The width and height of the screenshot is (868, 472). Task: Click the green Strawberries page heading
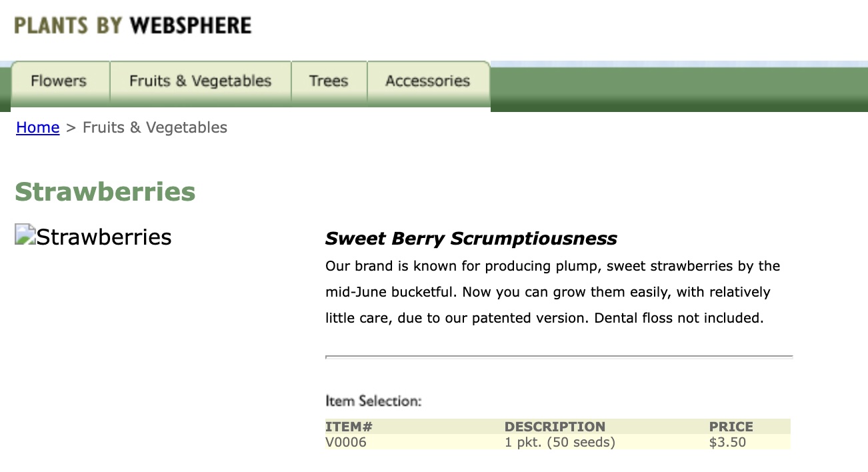105,192
